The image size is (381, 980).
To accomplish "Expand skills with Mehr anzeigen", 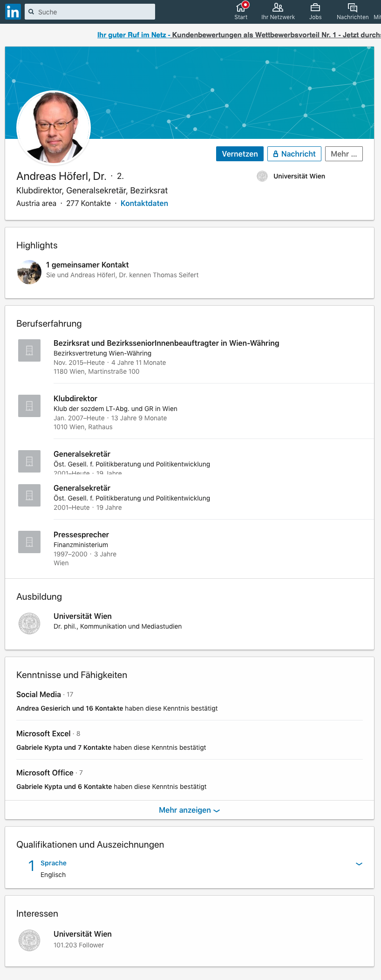I will (x=190, y=810).
